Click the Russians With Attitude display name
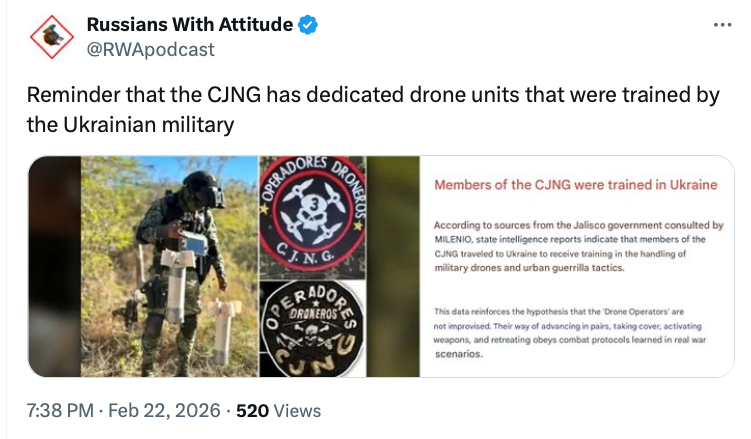This screenshot has height=439, width=751. 190,25
